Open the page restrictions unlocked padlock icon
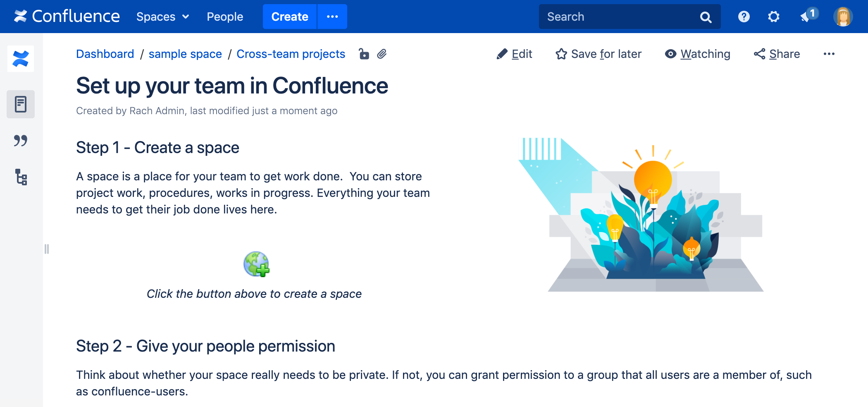Image resolution: width=868 pixels, height=407 pixels. tap(363, 54)
